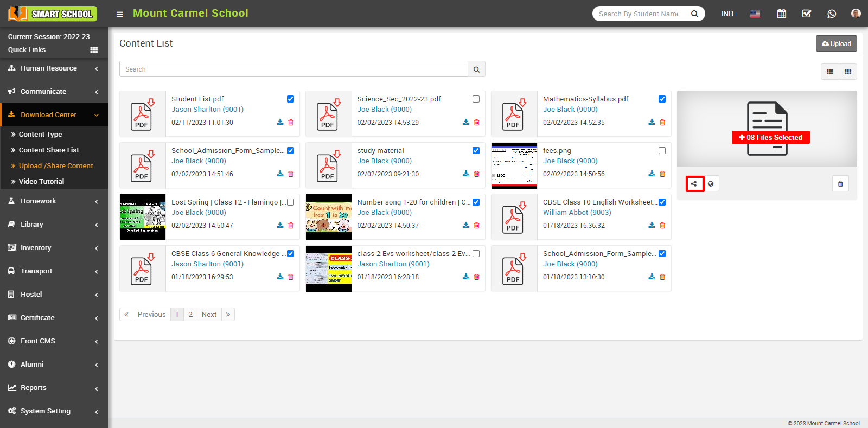This screenshot has width=868, height=428.
Task: Expand the Human Resource menu
Action: coord(54,68)
